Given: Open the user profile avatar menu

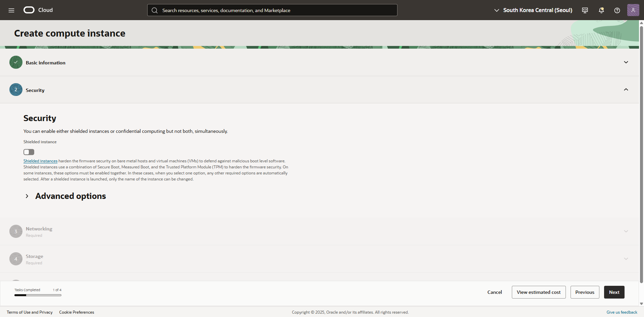Looking at the screenshot, I should click(633, 10).
